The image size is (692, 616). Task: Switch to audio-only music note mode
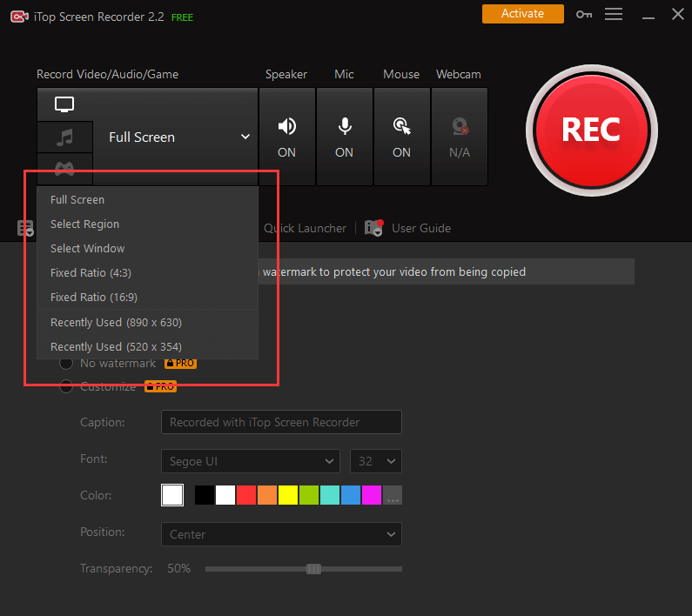pos(64,137)
